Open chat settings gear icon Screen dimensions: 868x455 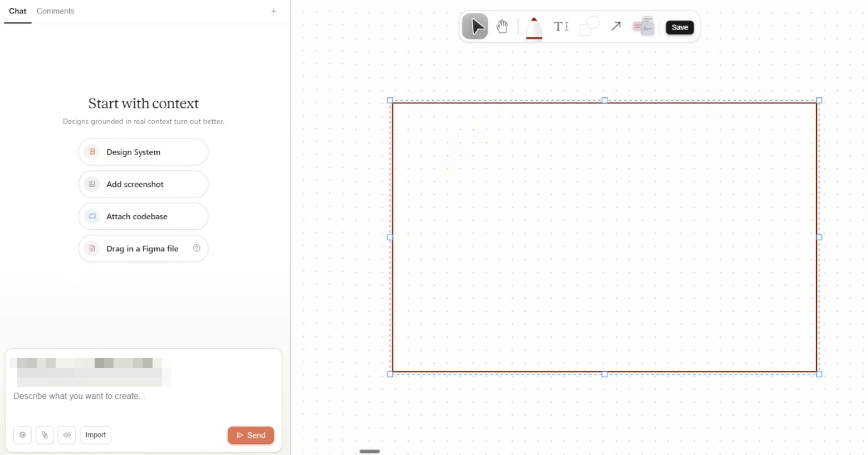(x=22, y=435)
